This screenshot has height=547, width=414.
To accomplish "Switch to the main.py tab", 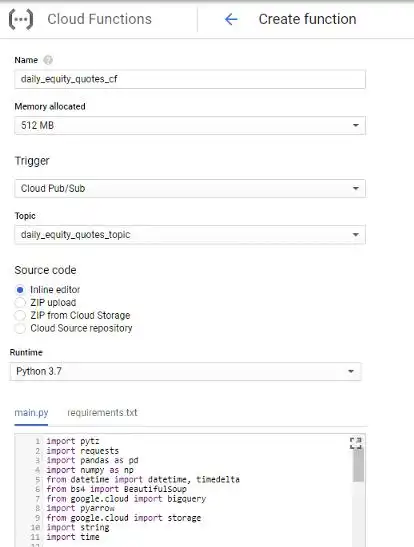I will pos(31,413).
